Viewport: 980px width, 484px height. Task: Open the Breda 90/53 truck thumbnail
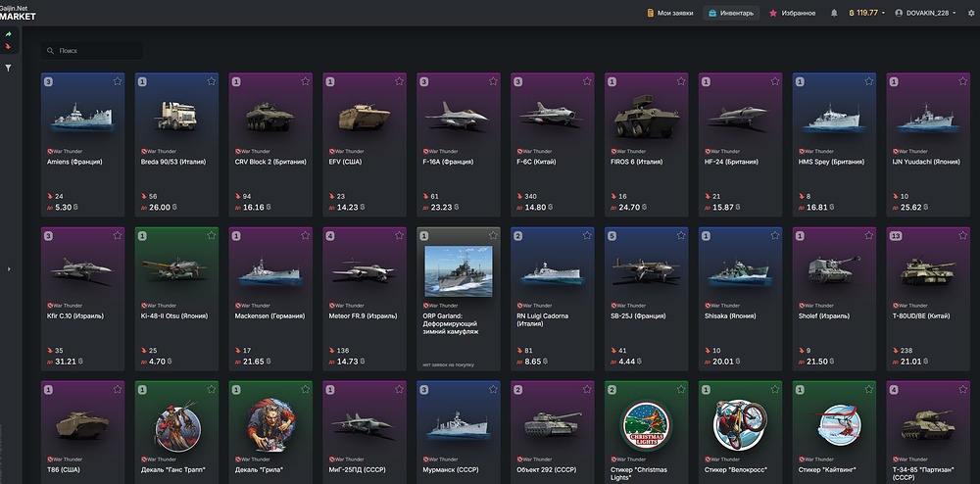click(x=176, y=117)
